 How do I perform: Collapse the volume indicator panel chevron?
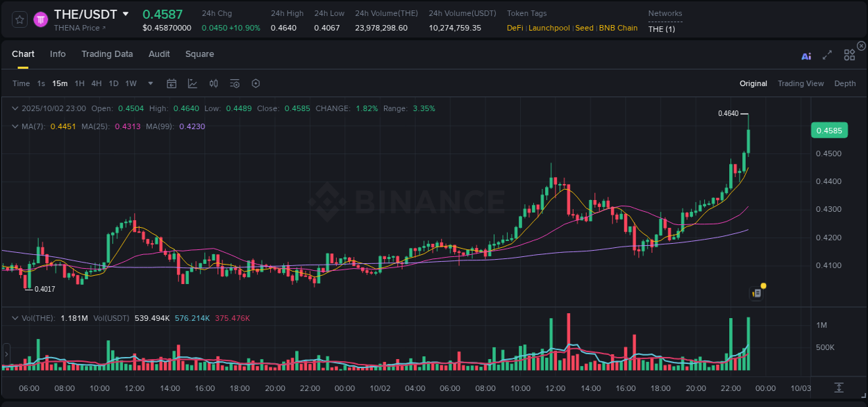(x=15, y=317)
